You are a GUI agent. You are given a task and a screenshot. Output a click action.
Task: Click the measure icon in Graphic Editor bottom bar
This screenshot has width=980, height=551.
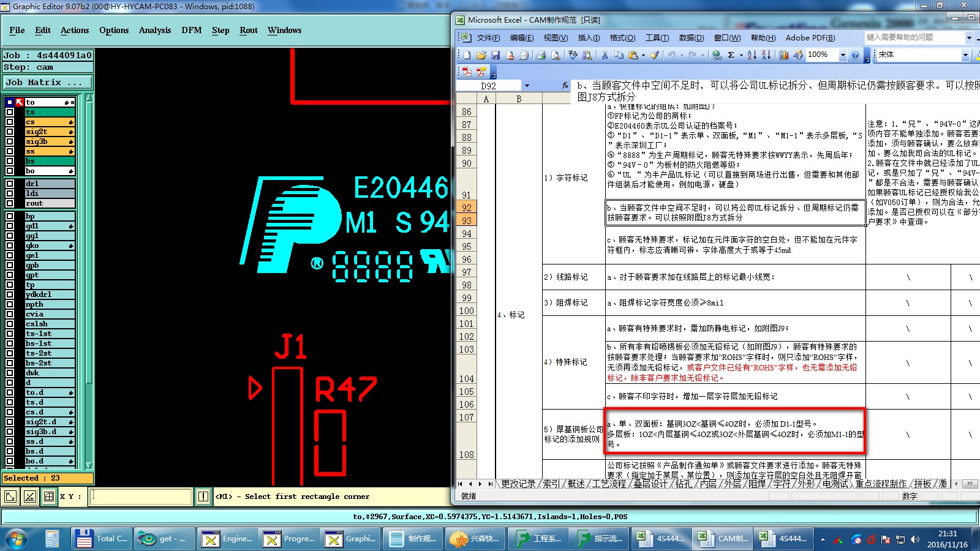[x=29, y=497]
